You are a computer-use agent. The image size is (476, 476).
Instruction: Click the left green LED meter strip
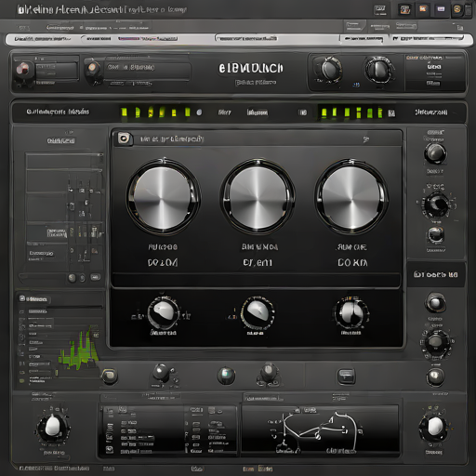(x=155, y=112)
